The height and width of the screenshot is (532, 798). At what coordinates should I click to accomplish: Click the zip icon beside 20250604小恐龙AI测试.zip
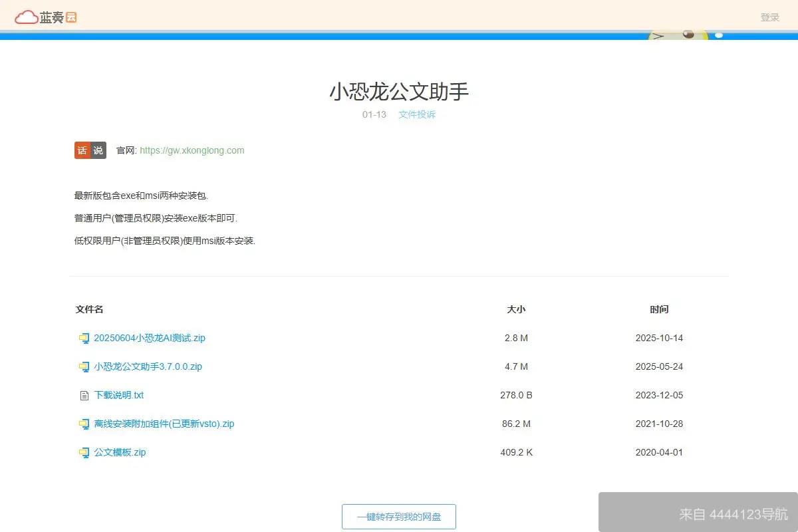(x=84, y=338)
